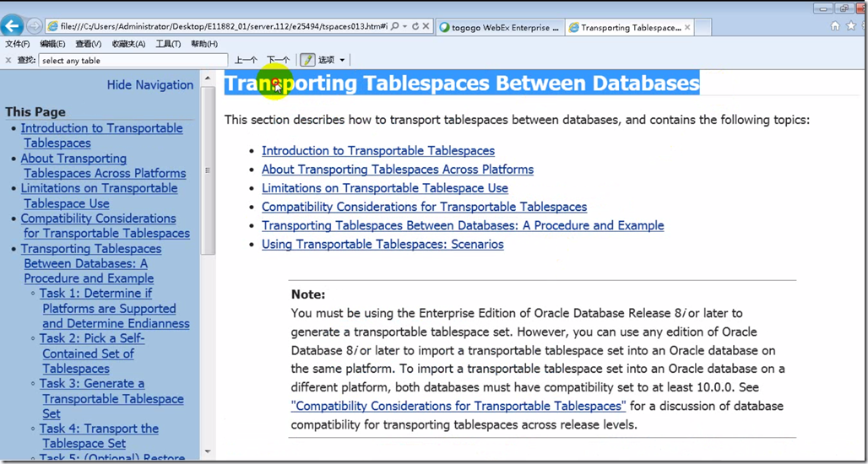Open sidebar Limitations on Transportable Tablespace Use
The height and width of the screenshot is (464, 868).
coord(99,196)
